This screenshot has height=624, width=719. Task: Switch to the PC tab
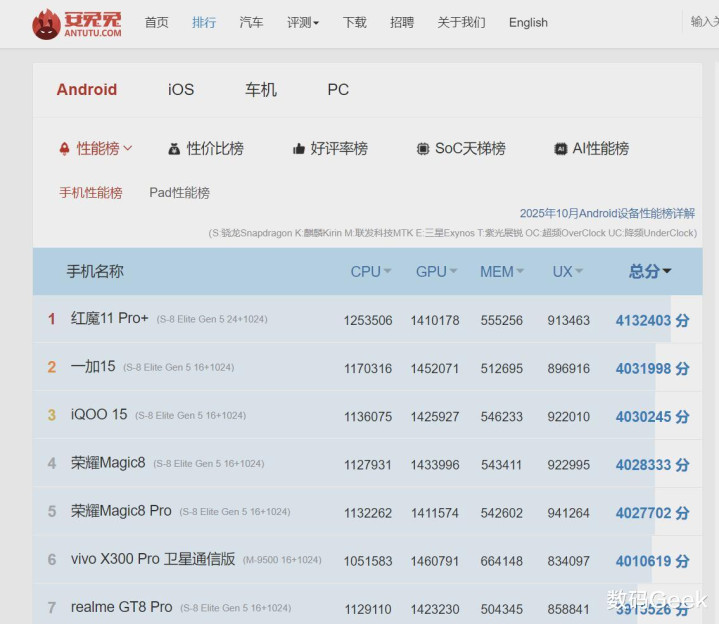[x=338, y=89]
